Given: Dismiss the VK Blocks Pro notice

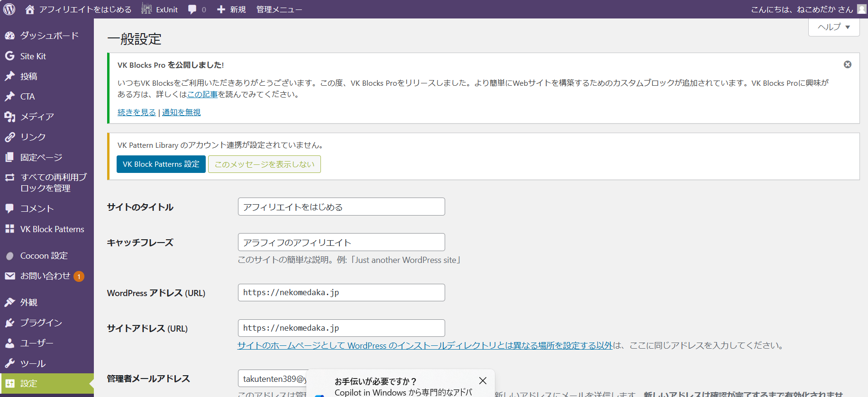Looking at the screenshot, I should [847, 64].
